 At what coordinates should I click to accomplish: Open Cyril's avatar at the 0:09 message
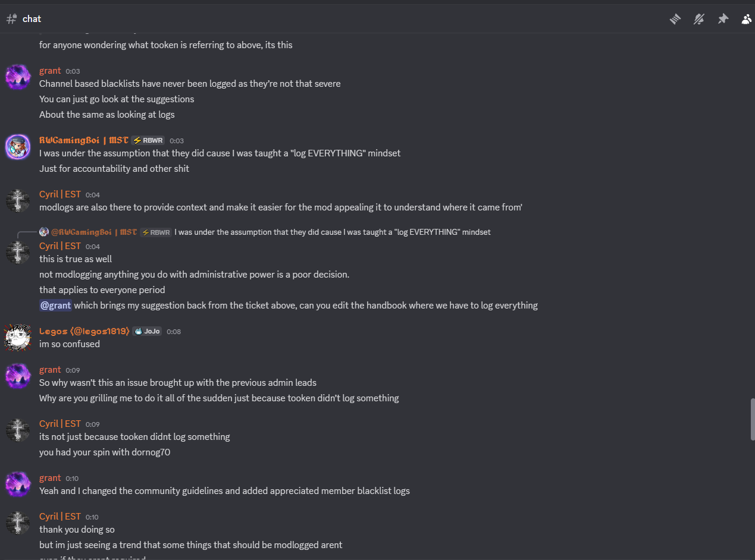[18, 430]
